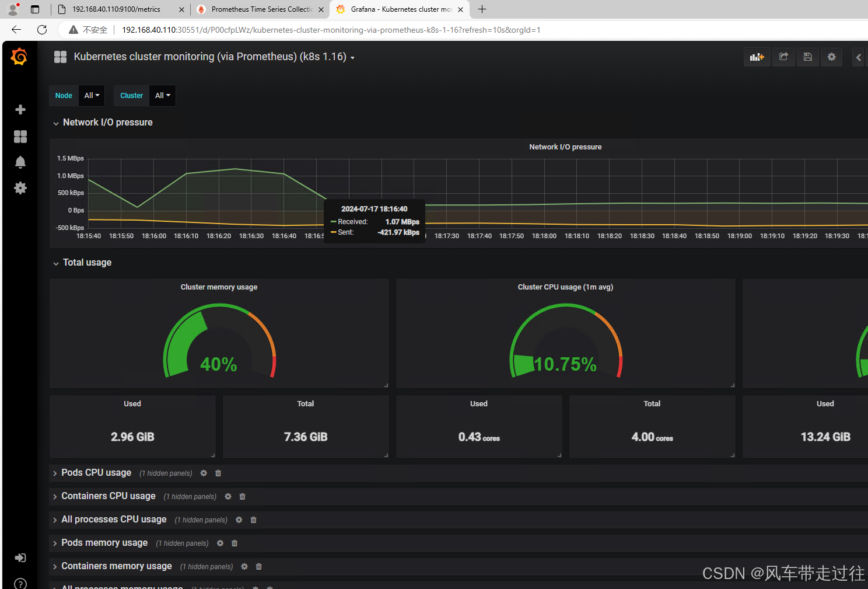Image resolution: width=868 pixels, height=589 pixels.
Task: Click the Share dashboard icon
Action: pyautogui.click(x=784, y=57)
